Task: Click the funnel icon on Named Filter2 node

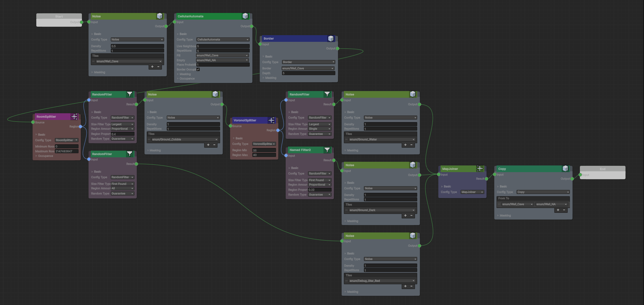Action: point(327,150)
